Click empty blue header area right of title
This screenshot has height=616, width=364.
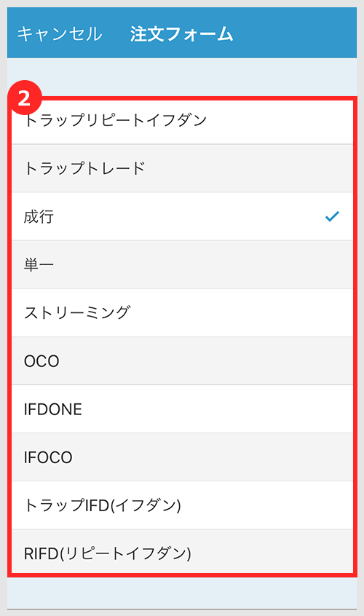[295, 33]
